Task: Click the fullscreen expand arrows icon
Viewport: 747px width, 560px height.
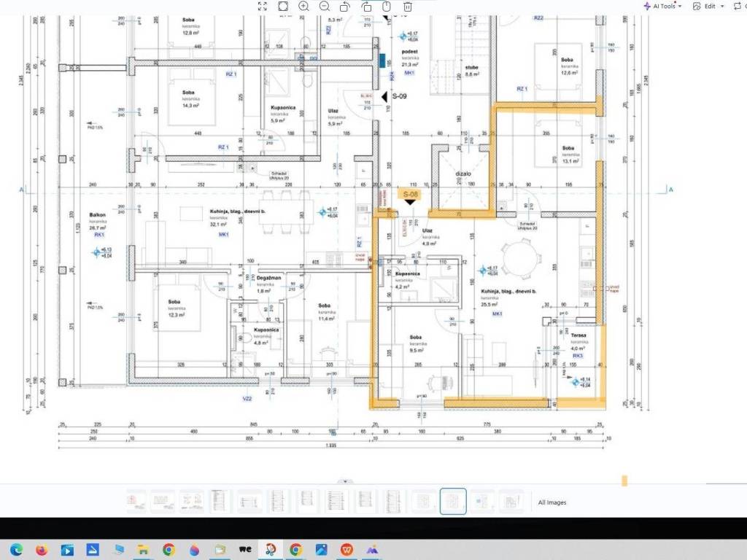Action: (263, 6)
